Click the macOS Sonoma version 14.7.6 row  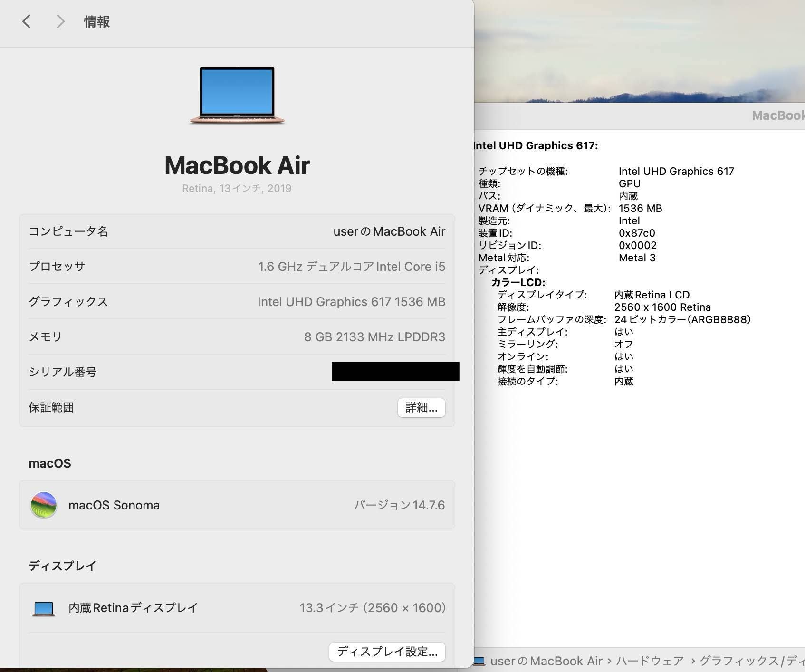coord(237,505)
